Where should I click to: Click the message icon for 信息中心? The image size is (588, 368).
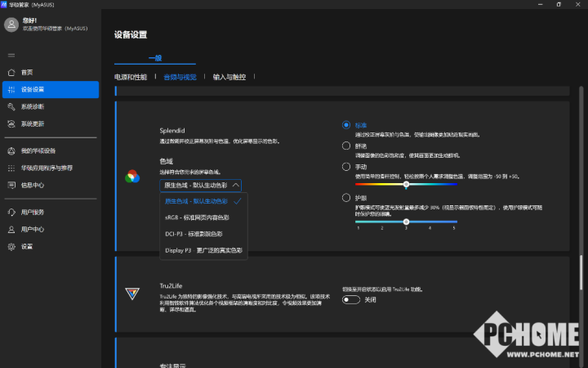[11, 185]
